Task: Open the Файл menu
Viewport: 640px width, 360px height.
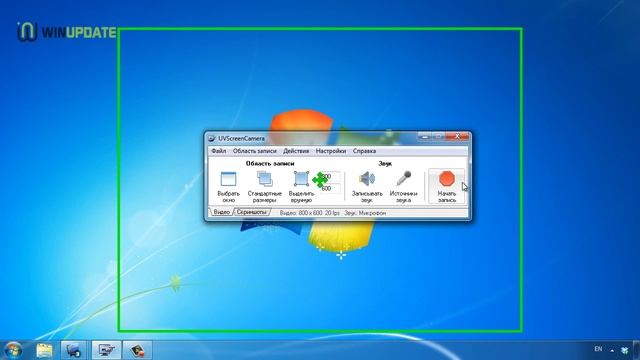Action: [x=219, y=151]
